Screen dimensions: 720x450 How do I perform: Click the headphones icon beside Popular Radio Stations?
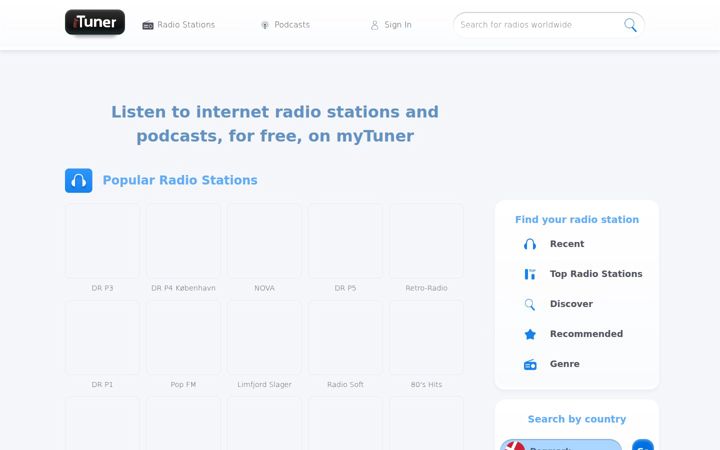79,180
